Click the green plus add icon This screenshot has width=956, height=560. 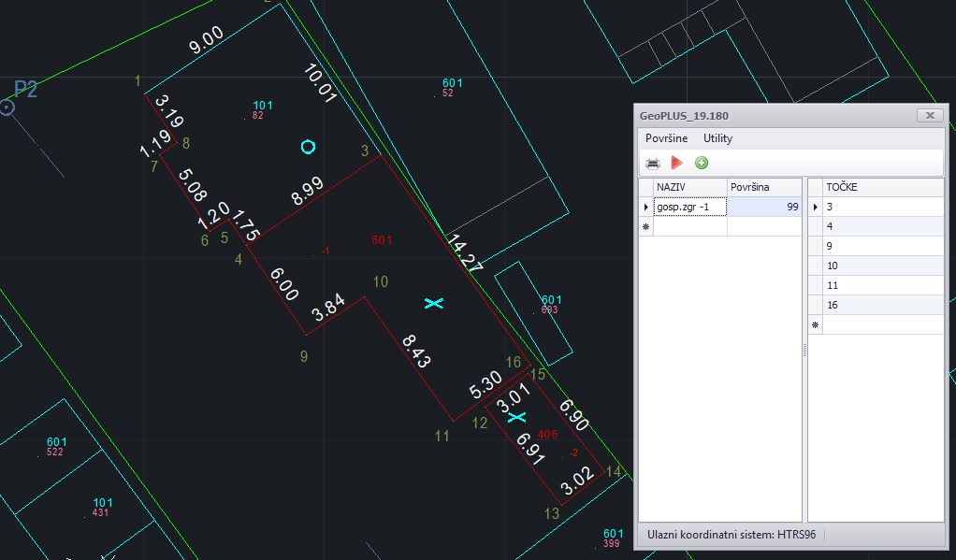pos(702,163)
